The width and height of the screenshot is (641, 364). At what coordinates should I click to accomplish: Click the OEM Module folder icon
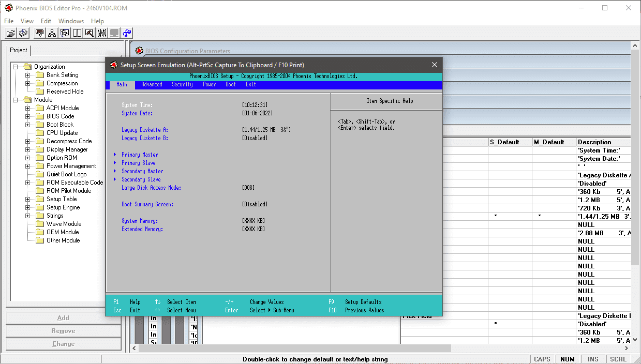click(x=40, y=232)
